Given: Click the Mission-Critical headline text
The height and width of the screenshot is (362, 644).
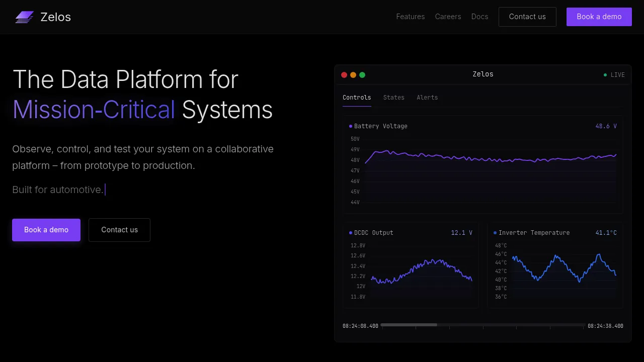Looking at the screenshot, I should [x=94, y=110].
